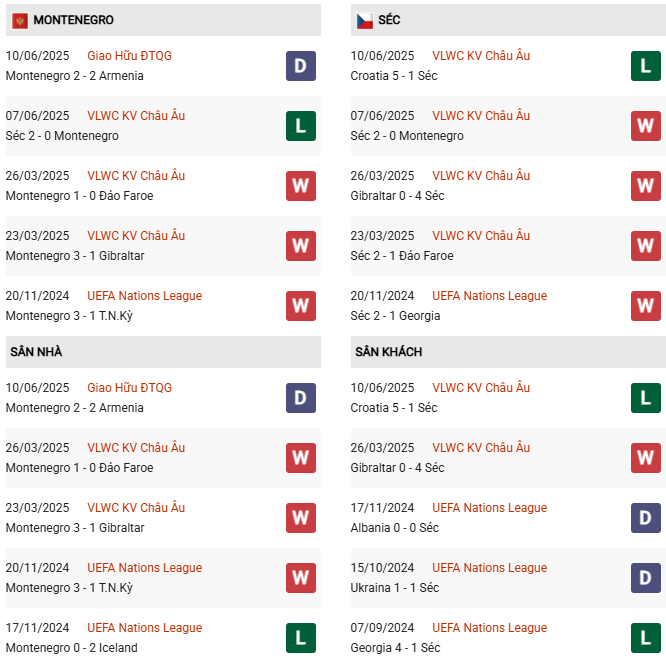Image resolution: width=666 pixels, height=663 pixels.
Task: Select D badge for Albania 0 - 0 Séc
Action: 645,518
